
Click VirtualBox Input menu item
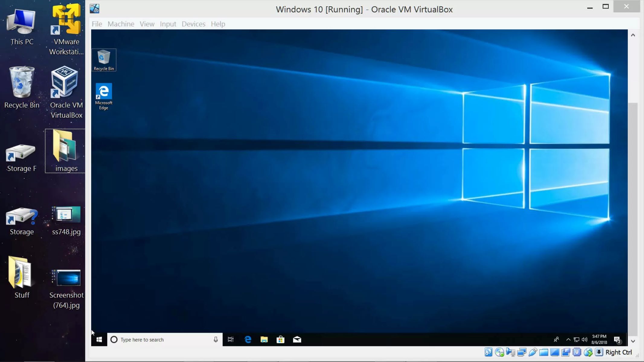[x=168, y=24]
